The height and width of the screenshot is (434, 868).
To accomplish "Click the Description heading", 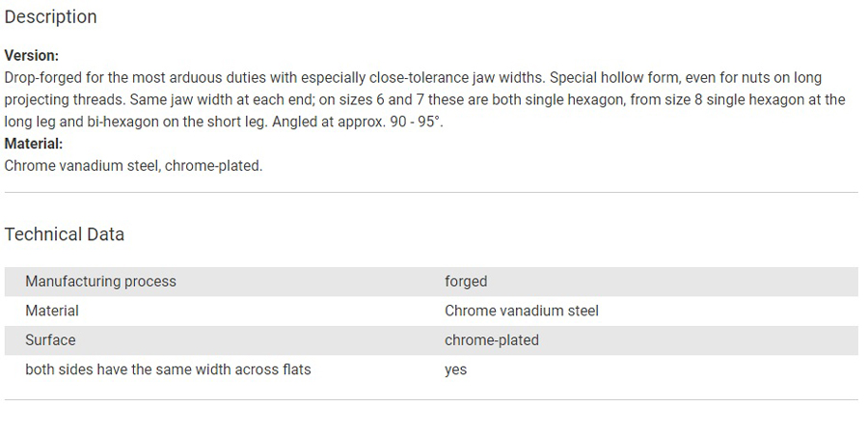I will (x=50, y=17).
